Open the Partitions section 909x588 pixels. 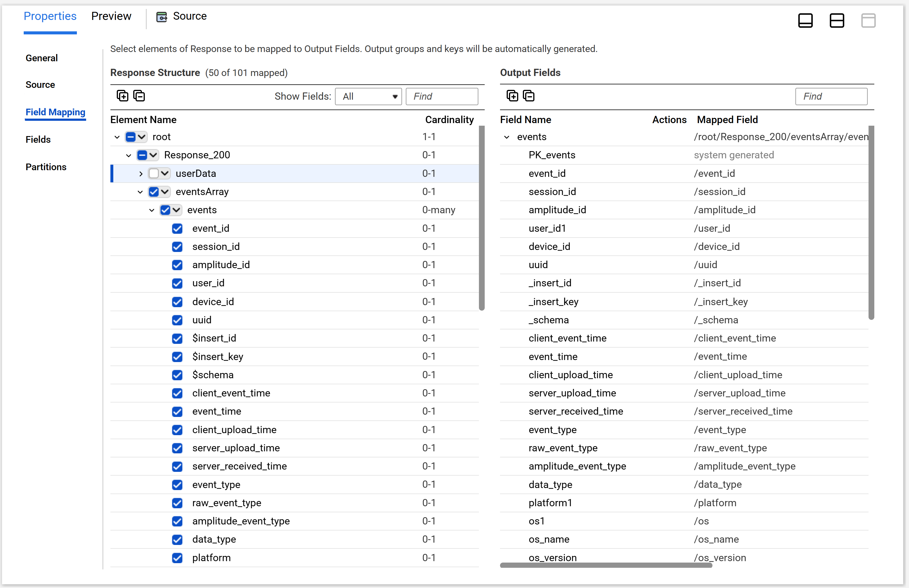46,167
